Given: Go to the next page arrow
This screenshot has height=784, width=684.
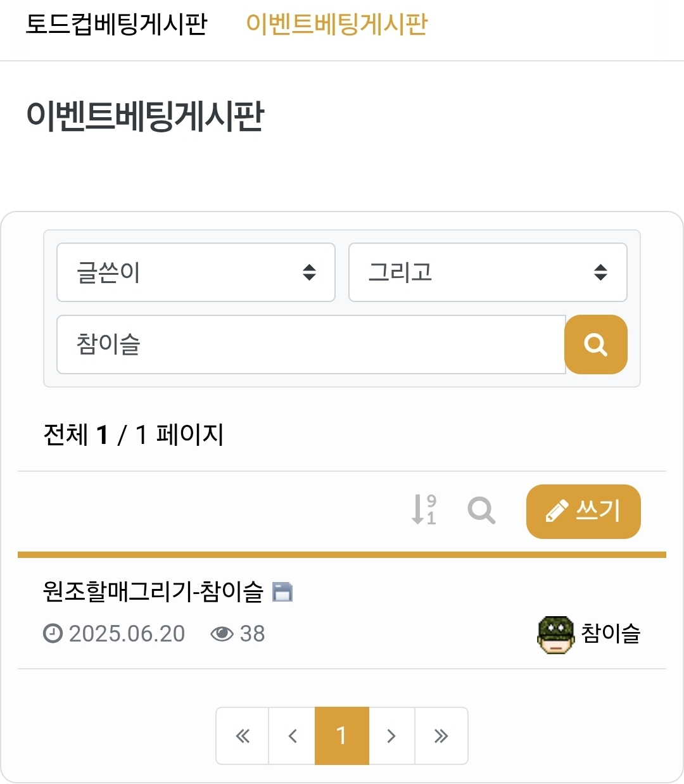Looking at the screenshot, I should [391, 736].
